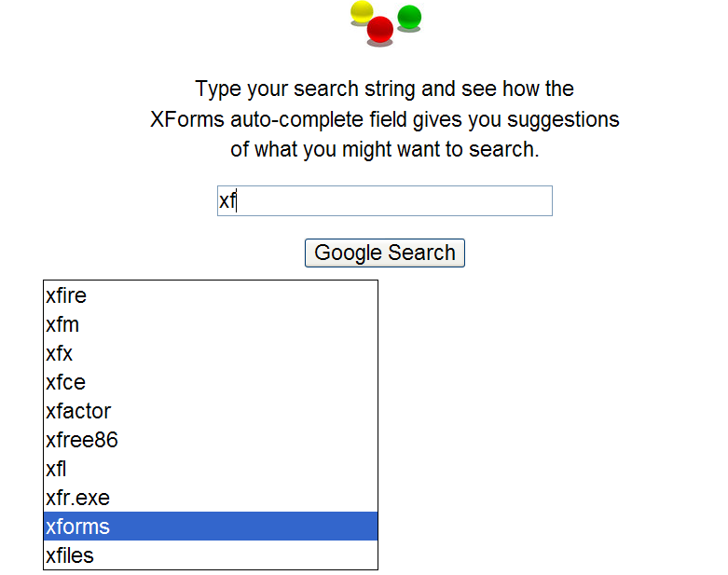The width and height of the screenshot is (728, 575).
Task: Select "xfiles" at the list bottom
Action: pos(70,556)
